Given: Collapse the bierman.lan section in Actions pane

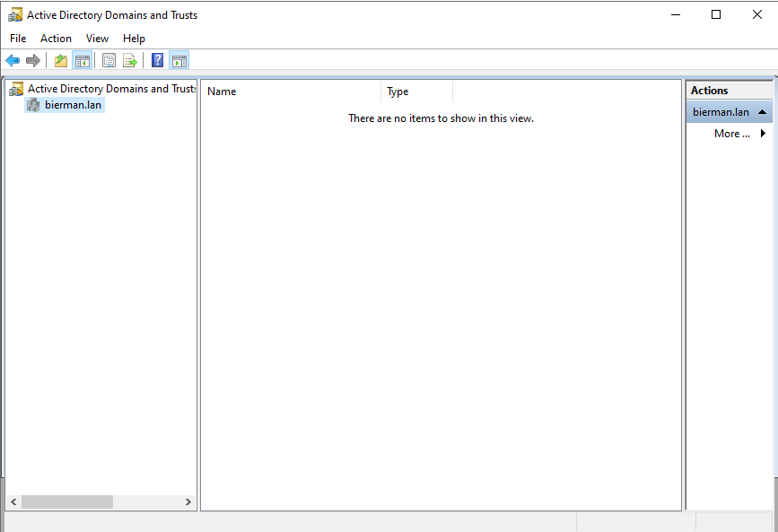Looking at the screenshot, I should [762, 112].
